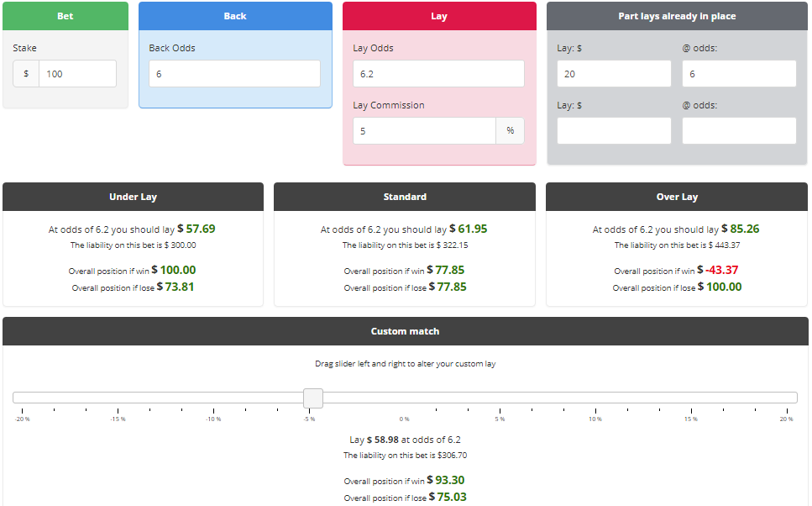Screen dimensions: 812x506
Task: Select first part lay amount field containing 20
Action: [x=614, y=74]
